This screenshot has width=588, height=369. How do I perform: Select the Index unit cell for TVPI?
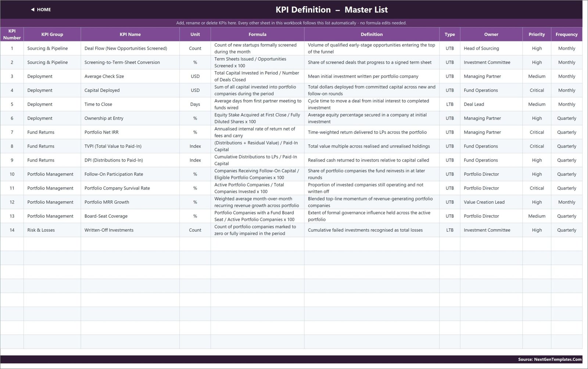[195, 146]
